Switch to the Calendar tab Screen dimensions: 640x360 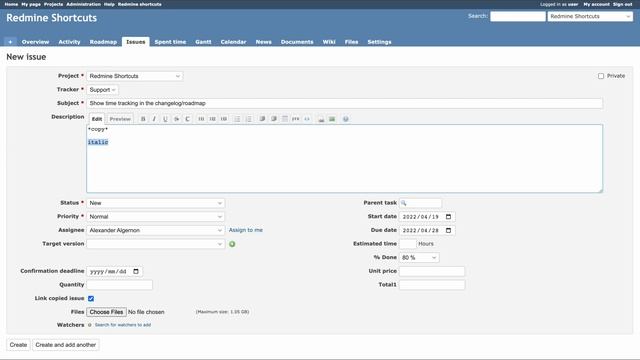pyautogui.click(x=233, y=42)
